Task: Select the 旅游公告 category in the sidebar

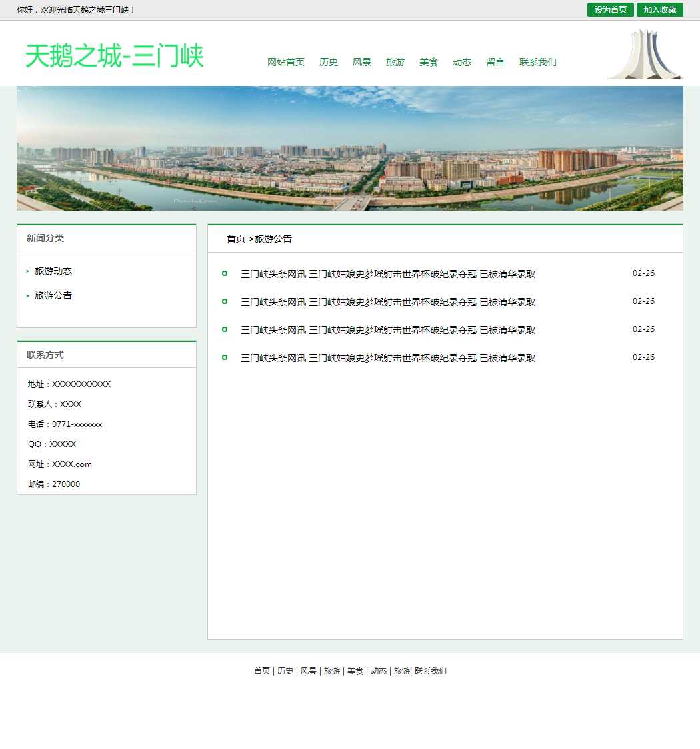Action: tap(53, 295)
